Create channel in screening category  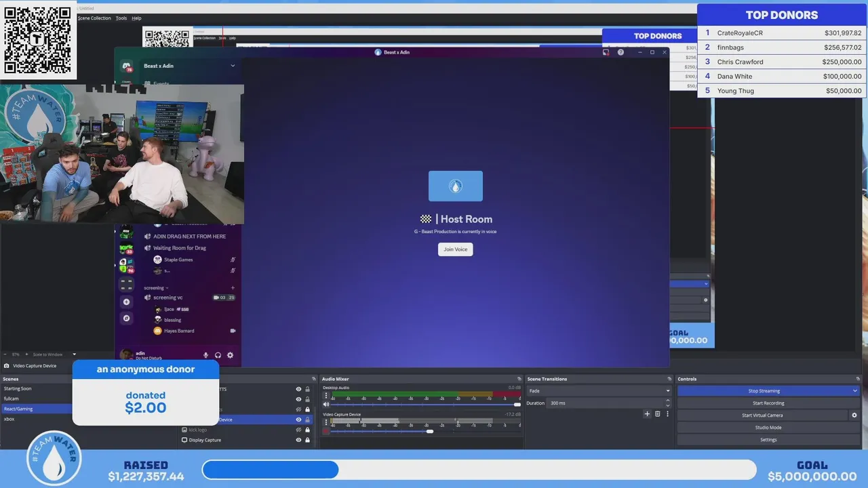pyautogui.click(x=233, y=288)
